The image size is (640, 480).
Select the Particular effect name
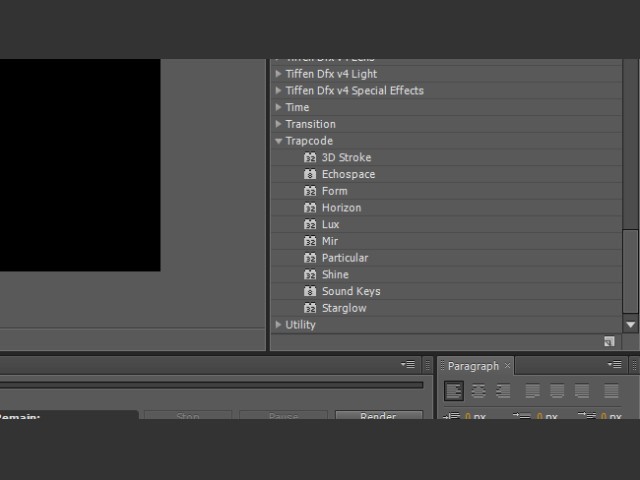[x=345, y=258]
